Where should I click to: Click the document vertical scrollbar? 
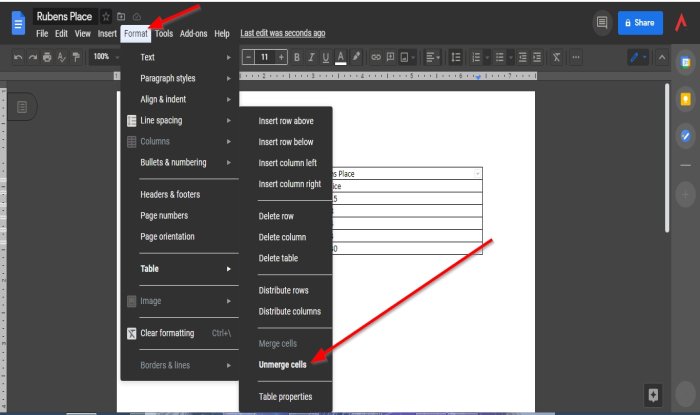tap(667, 157)
